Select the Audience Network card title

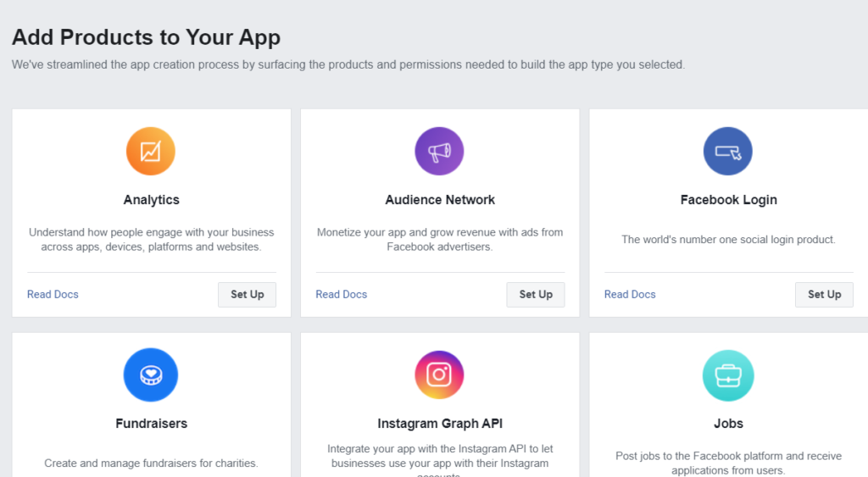point(440,200)
